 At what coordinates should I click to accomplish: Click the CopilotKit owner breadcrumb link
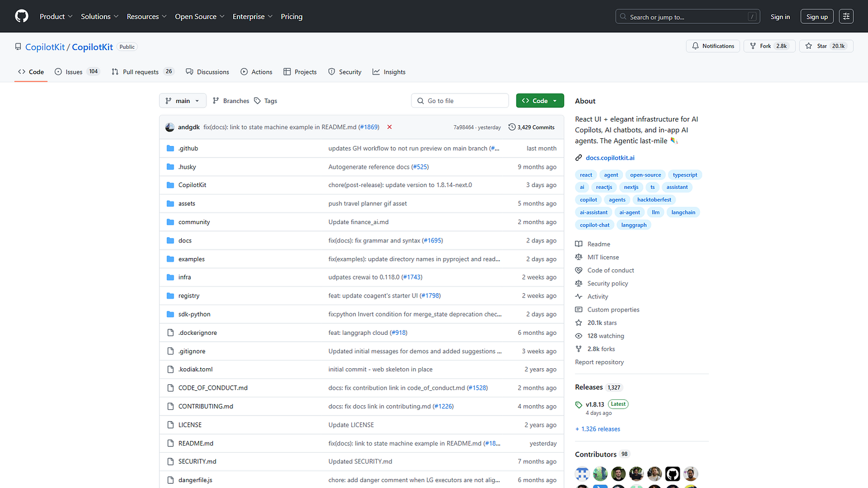pos(46,46)
